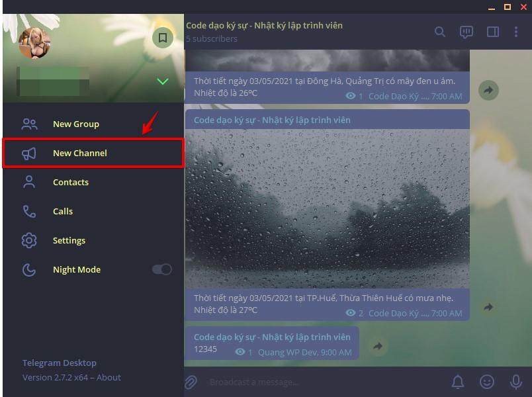Screen dimensions: 532x397
Task: Show the right info sidebar panel icon
Action: [x=493, y=32]
